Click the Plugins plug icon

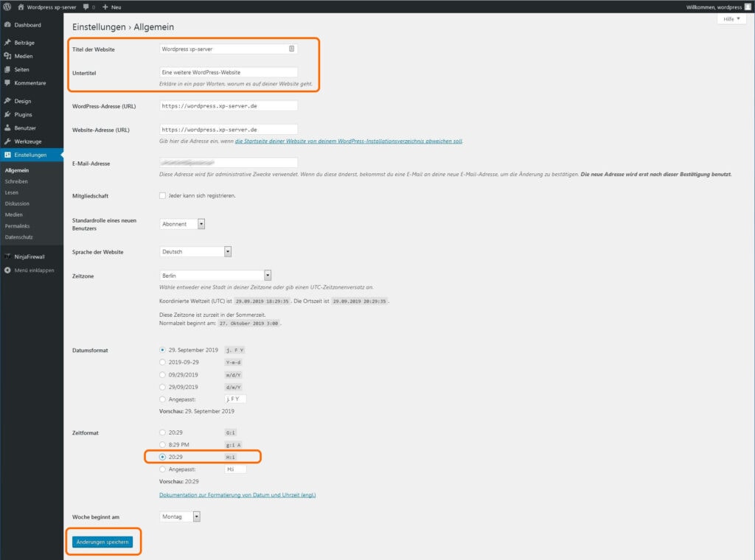pyautogui.click(x=7, y=114)
